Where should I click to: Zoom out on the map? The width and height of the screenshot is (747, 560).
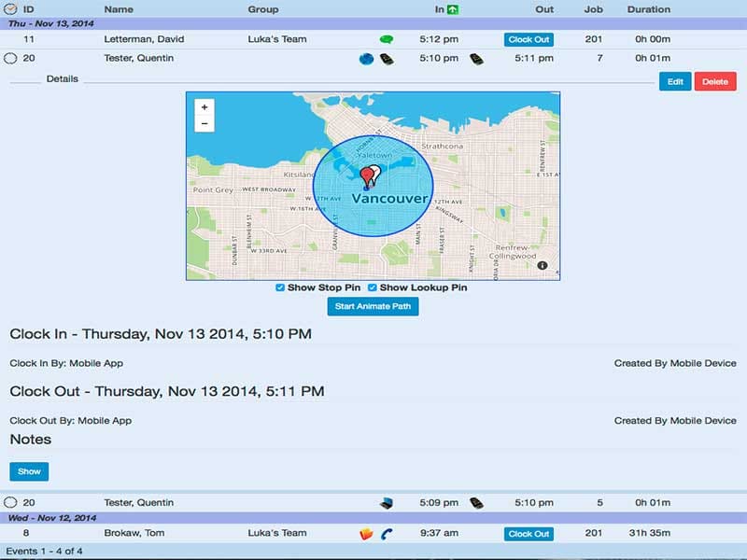[x=204, y=123]
